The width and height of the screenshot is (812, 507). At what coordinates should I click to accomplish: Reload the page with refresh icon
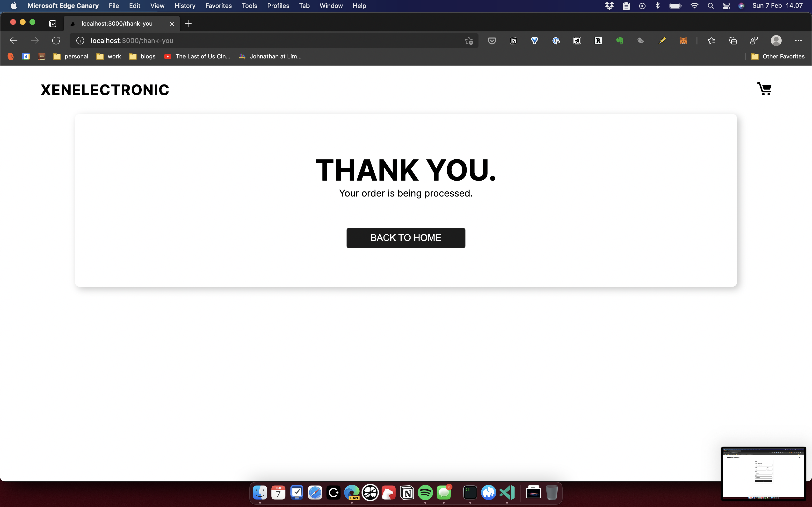click(x=56, y=41)
